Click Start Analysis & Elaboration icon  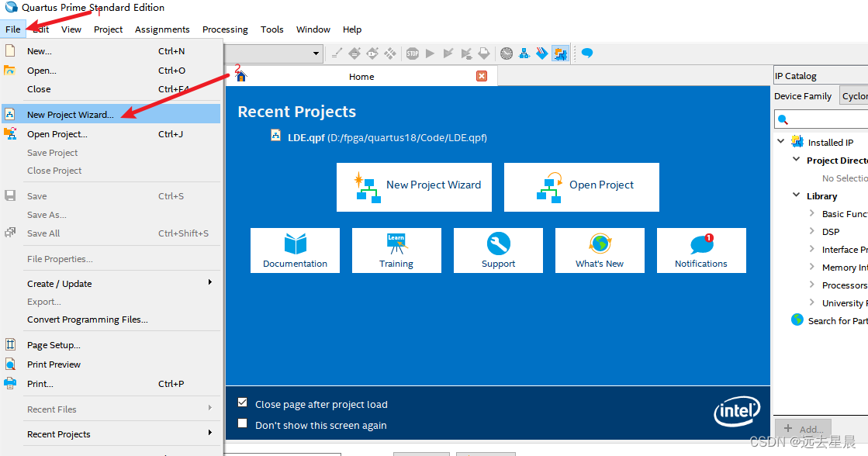(448, 54)
